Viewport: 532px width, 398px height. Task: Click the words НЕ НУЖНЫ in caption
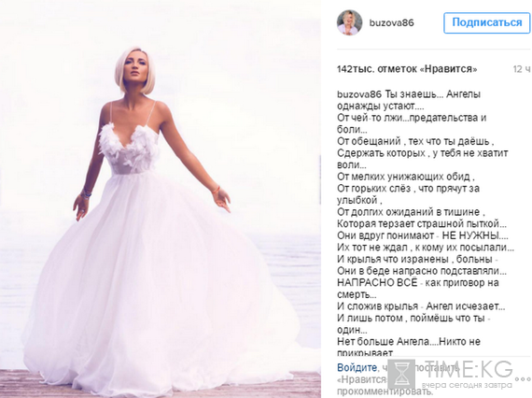[473, 235]
